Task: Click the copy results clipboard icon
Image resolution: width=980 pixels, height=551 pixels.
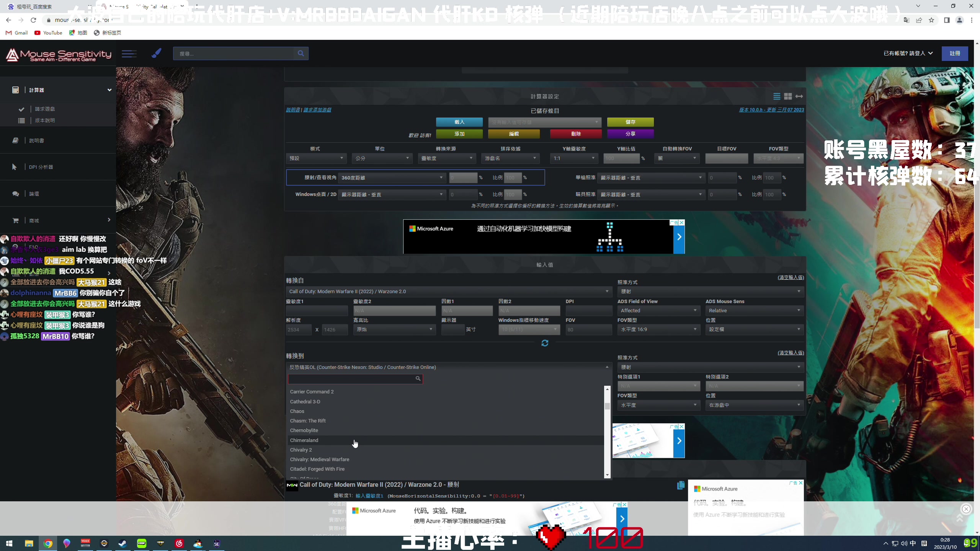Action: tap(681, 485)
